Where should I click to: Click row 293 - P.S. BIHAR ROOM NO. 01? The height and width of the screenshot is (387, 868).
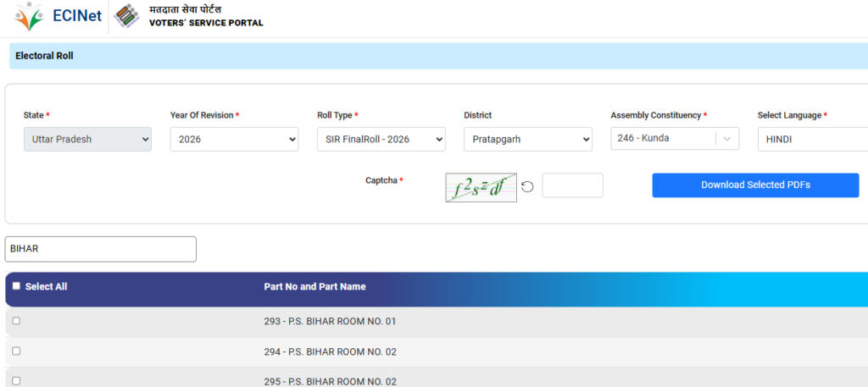click(330, 322)
